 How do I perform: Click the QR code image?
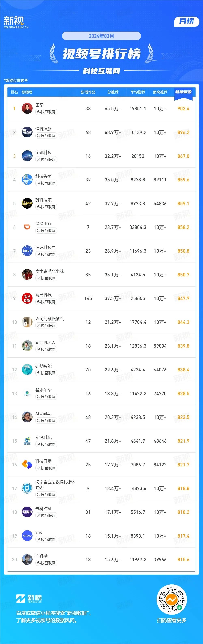172,600
